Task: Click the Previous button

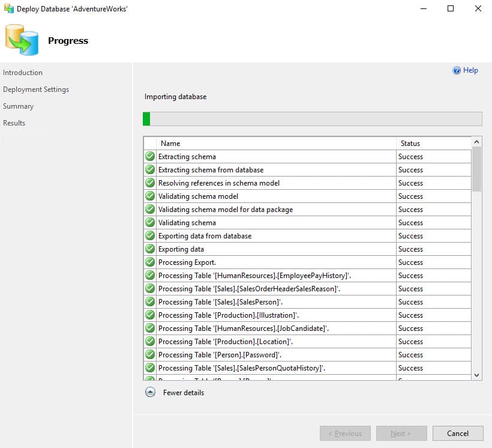Action: coord(345,433)
